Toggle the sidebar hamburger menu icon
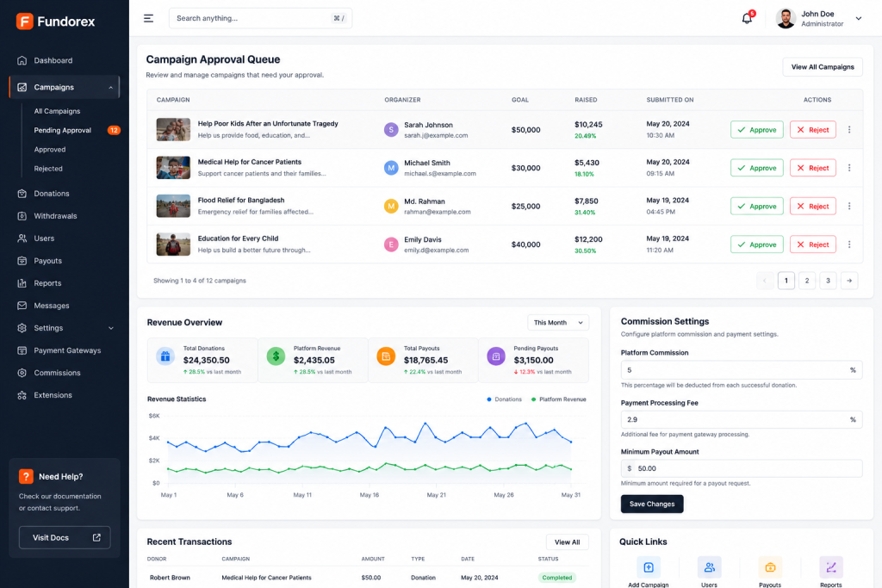The height and width of the screenshot is (588, 882). tap(148, 19)
